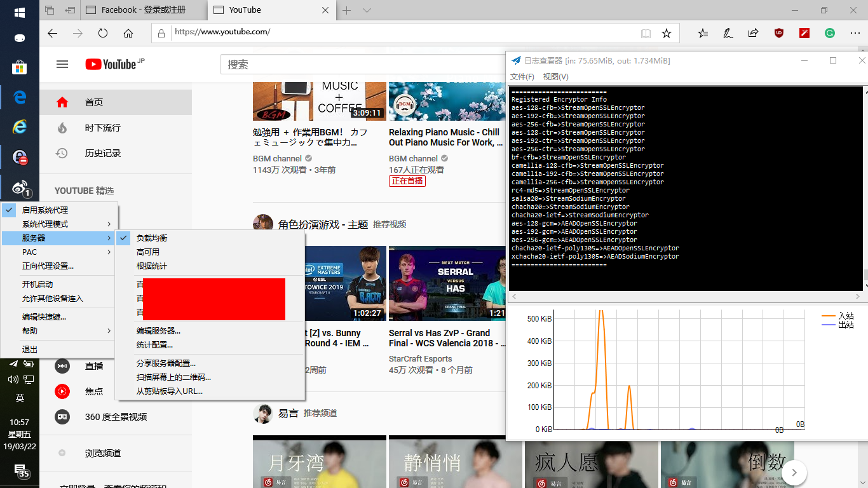Expand the 帮助 submenu
The image size is (868, 488).
[x=59, y=331]
